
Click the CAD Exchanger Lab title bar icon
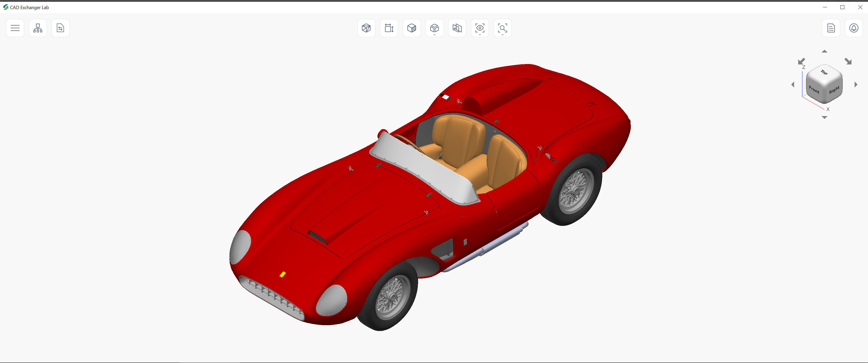(6, 7)
